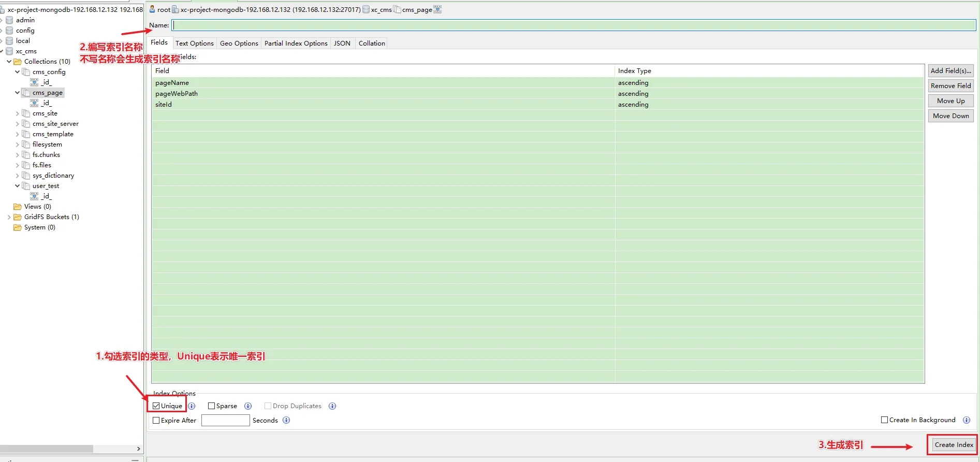Image resolution: width=980 pixels, height=462 pixels.
Task: Click the info icon beside Sparse
Action: tap(248, 406)
